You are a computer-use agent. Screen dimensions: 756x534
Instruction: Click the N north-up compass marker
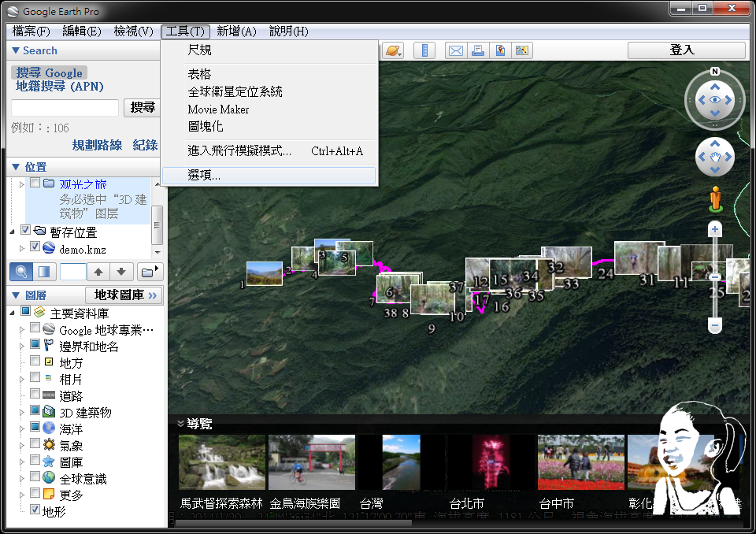click(715, 72)
